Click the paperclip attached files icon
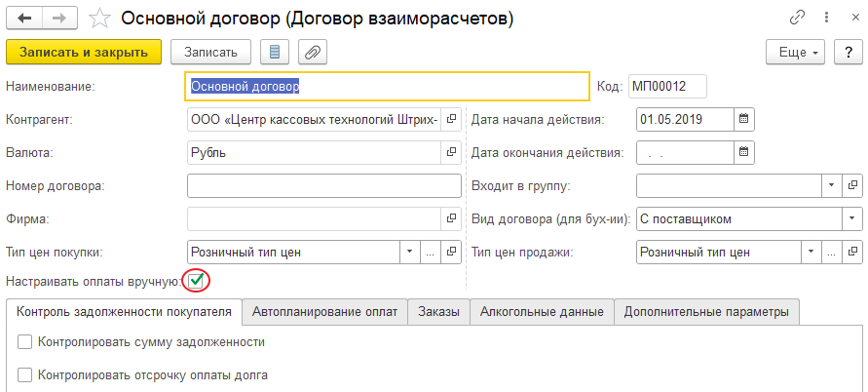868x392 pixels. point(313,52)
